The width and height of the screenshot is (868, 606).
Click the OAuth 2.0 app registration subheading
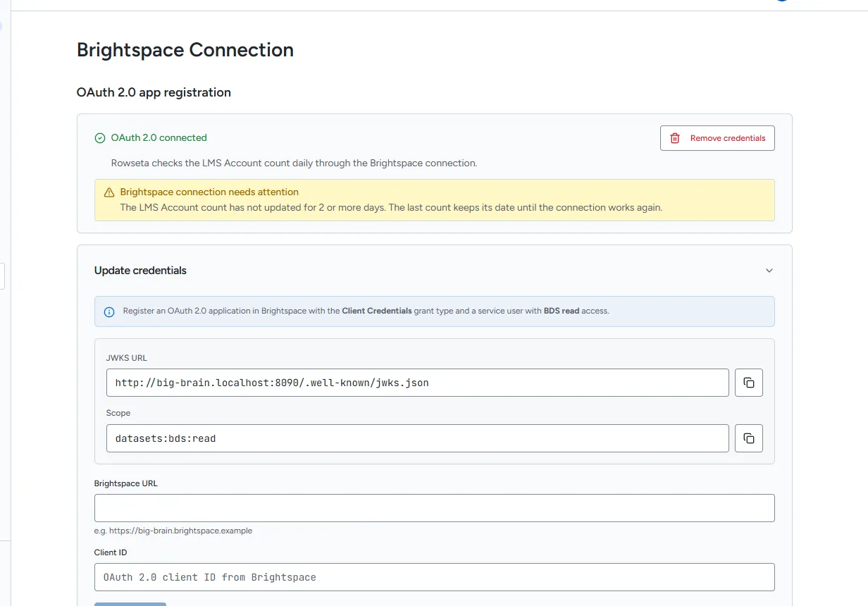click(x=154, y=92)
